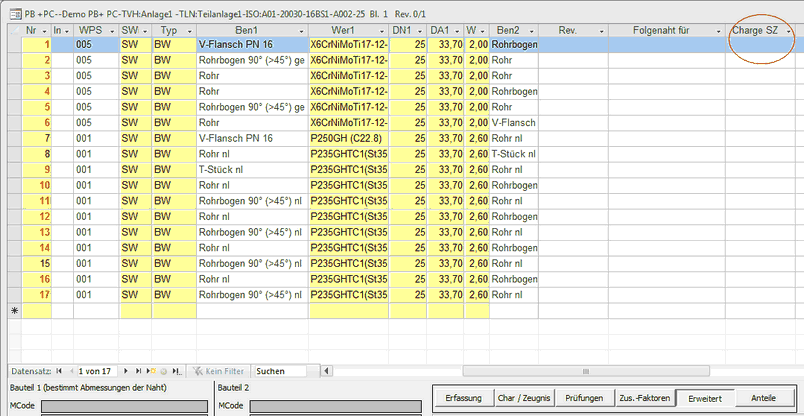The width and height of the screenshot is (804, 416).
Task: Click the Zus.-Faktoren button
Action: pos(644,398)
